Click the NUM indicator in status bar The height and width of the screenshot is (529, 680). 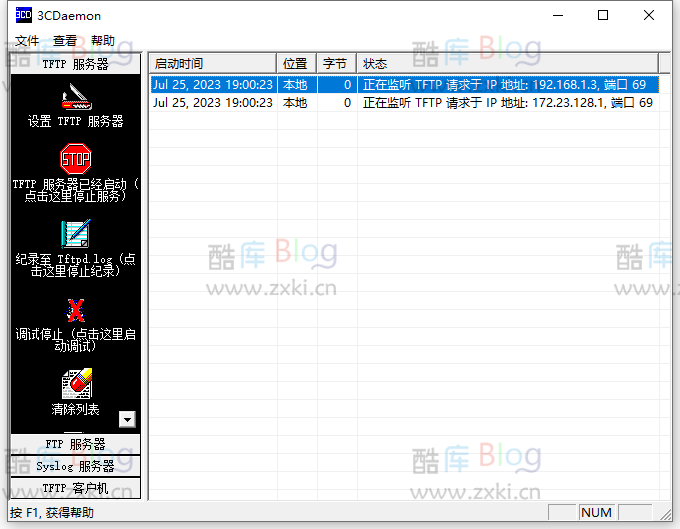click(596, 513)
